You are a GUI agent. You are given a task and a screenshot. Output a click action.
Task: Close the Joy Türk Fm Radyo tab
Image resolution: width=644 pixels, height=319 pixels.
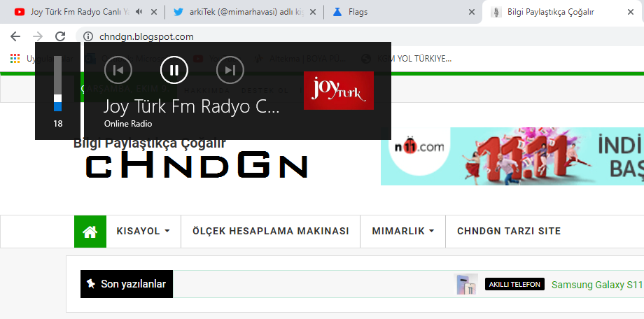coord(154,12)
